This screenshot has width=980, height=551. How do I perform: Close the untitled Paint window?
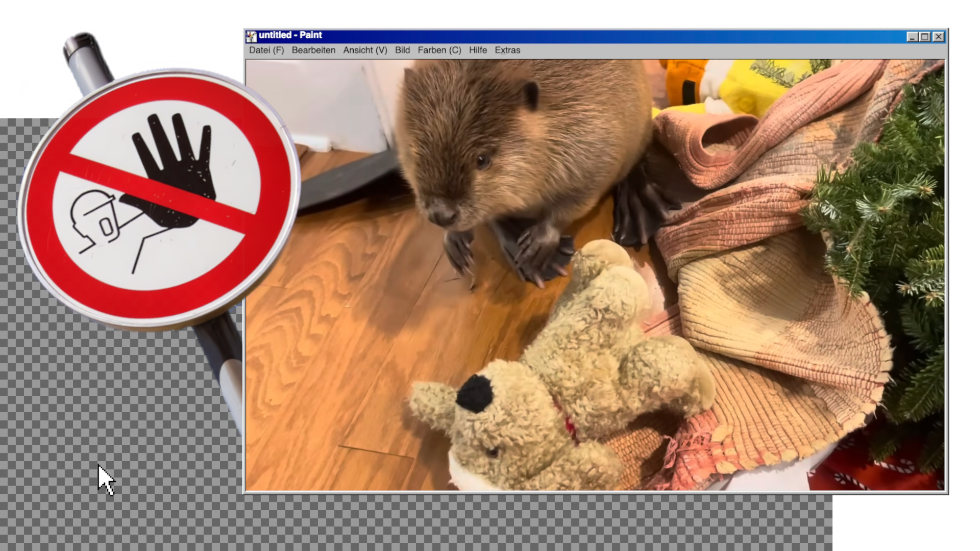(938, 37)
